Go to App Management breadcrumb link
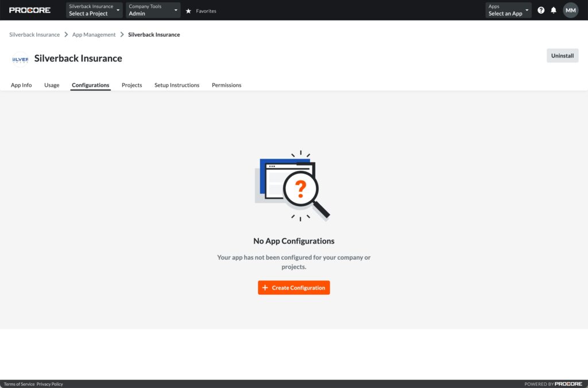This screenshot has width=588, height=388. click(94, 34)
